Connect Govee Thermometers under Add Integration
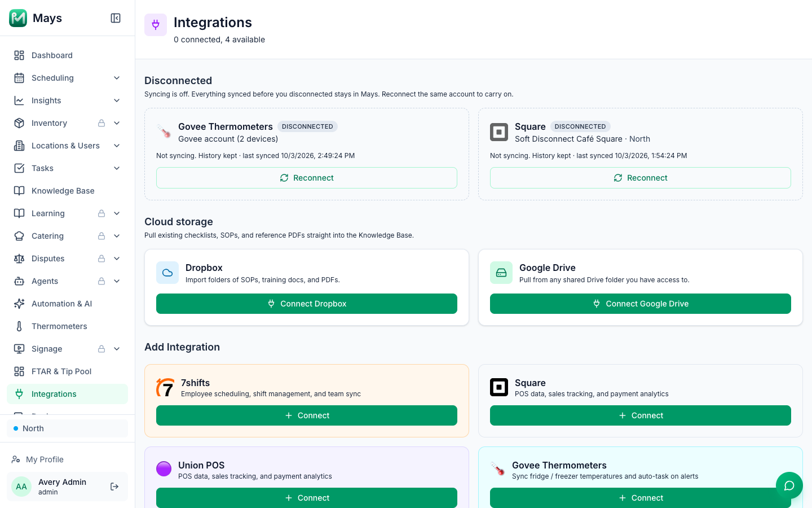 click(x=641, y=498)
